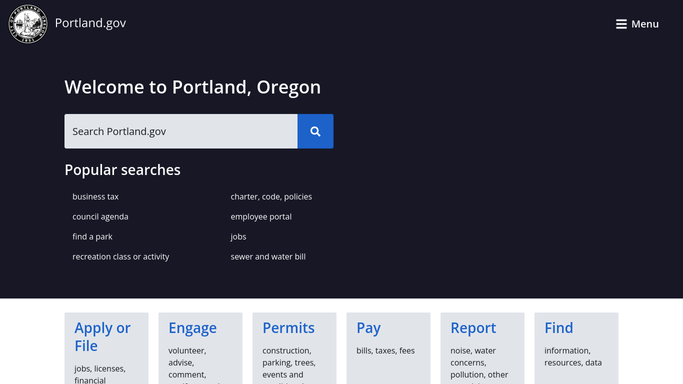Open the hamburger Menu icon
683x384 pixels.
[621, 24]
